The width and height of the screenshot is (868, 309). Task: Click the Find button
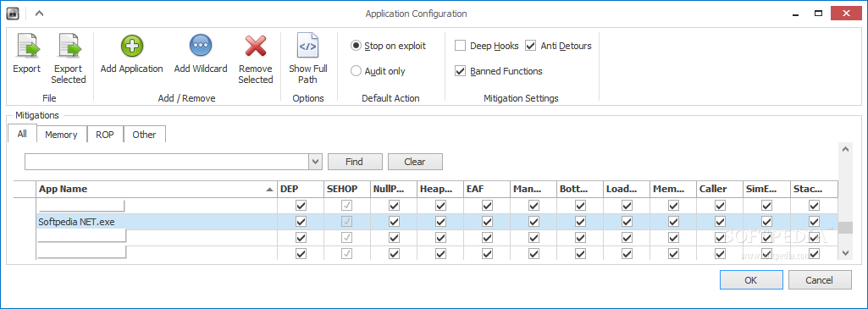click(x=354, y=162)
